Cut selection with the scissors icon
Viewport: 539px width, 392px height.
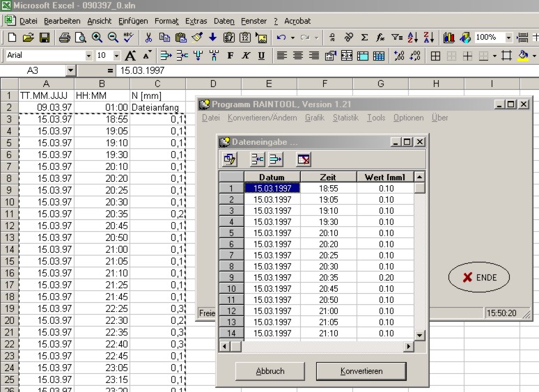point(148,38)
